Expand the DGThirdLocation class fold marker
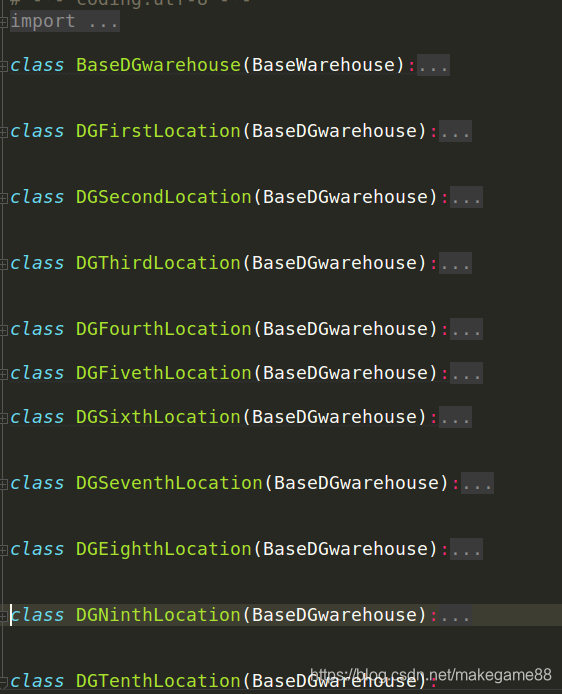Viewport: 562px width, 694px height. coord(3,264)
